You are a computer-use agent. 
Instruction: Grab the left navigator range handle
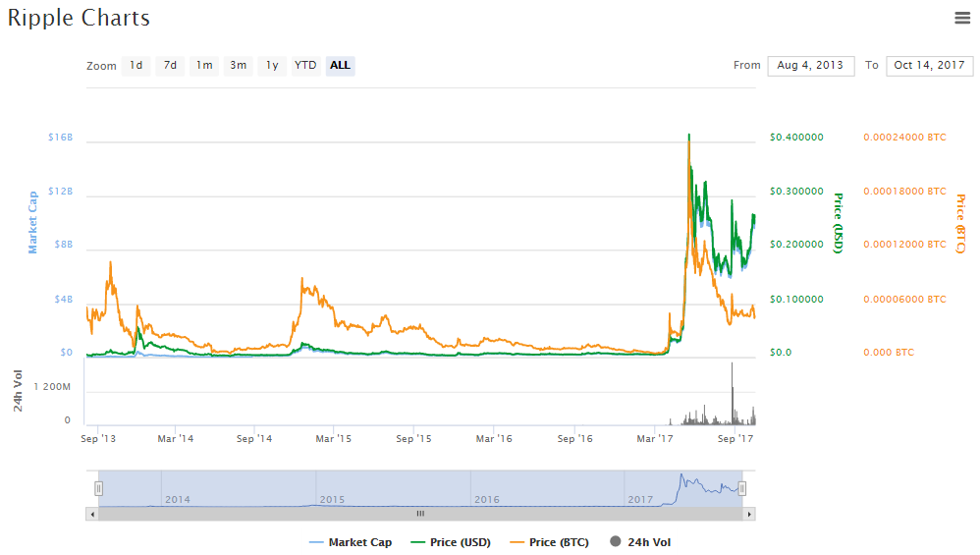click(99, 489)
